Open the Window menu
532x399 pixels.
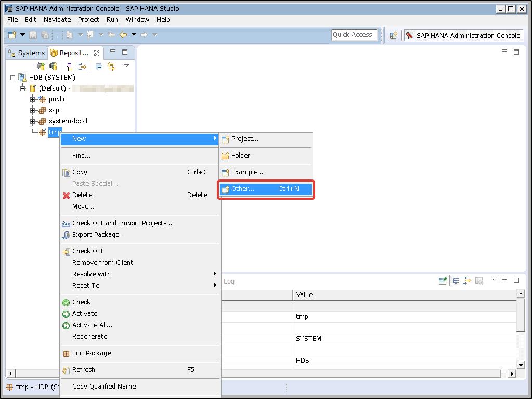click(x=137, y=20)
